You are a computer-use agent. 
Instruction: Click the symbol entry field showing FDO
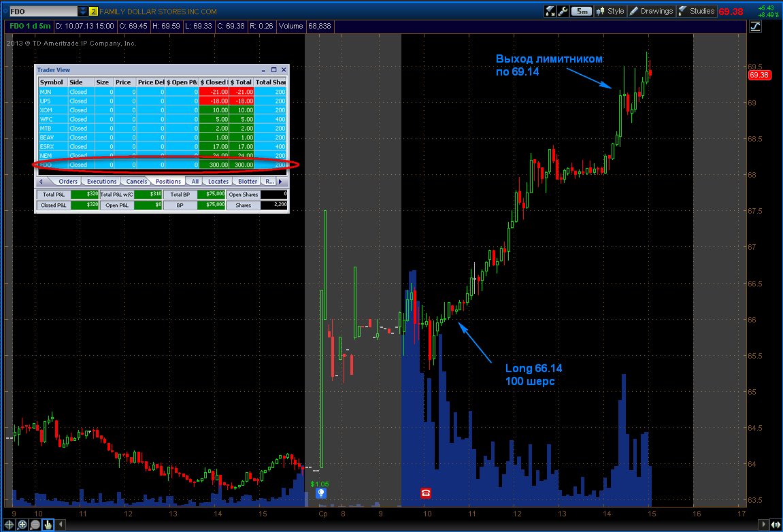(44, 11)
